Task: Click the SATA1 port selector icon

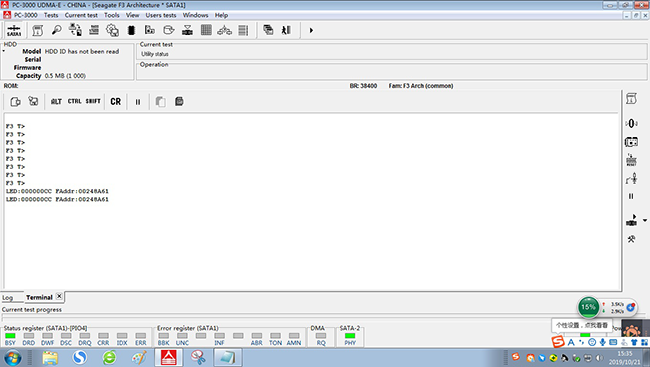Action: click(14, 30)
